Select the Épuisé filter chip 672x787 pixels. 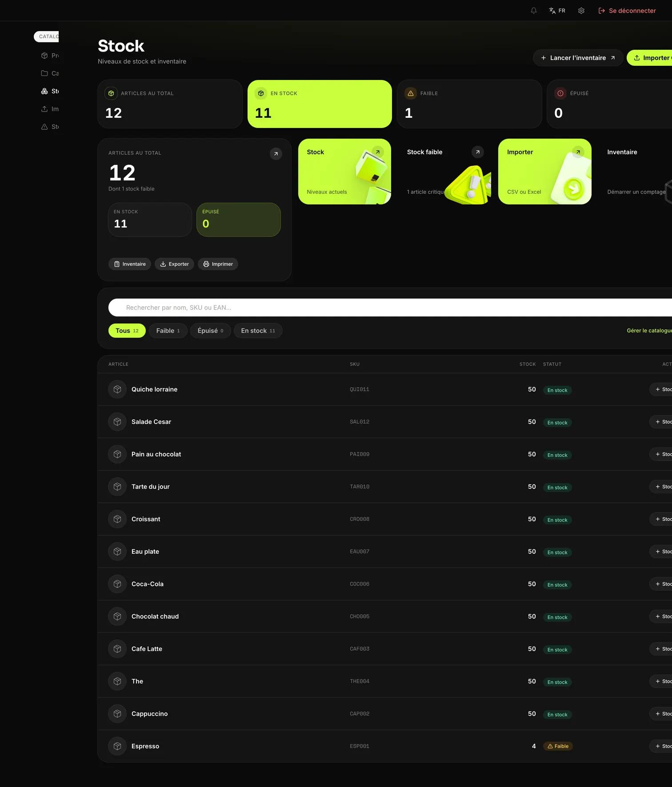(211, 331)
